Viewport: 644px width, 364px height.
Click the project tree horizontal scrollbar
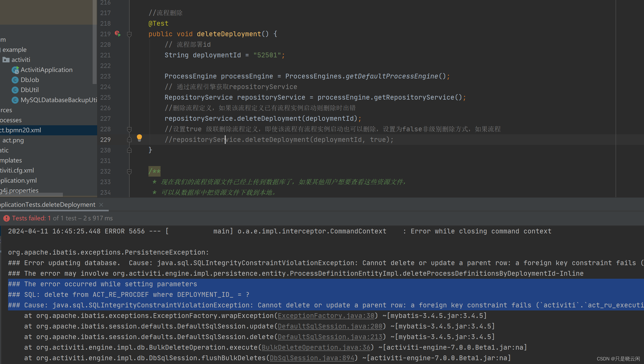tap(31, 194)
